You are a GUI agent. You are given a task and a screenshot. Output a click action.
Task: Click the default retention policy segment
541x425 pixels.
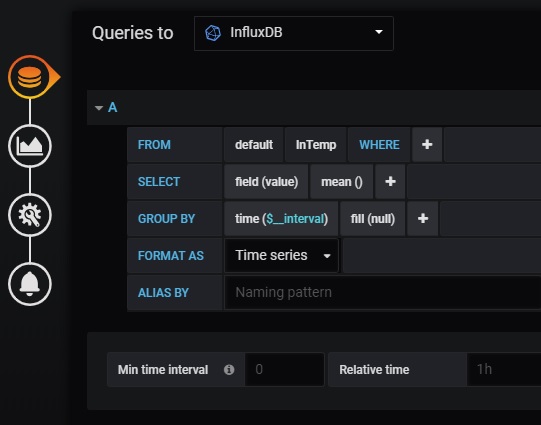pyautogui.click(x=254, y=145)
